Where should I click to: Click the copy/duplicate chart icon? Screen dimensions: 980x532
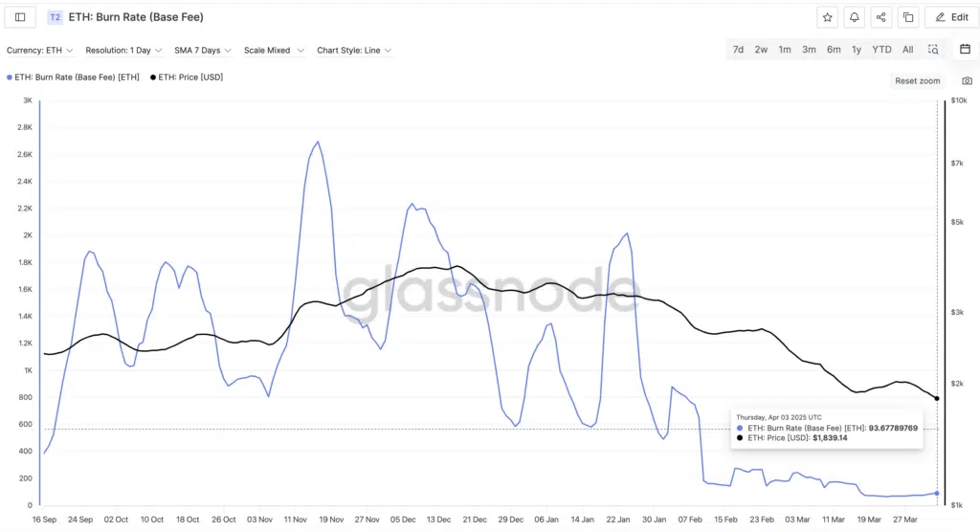click(x=907, y=17)
